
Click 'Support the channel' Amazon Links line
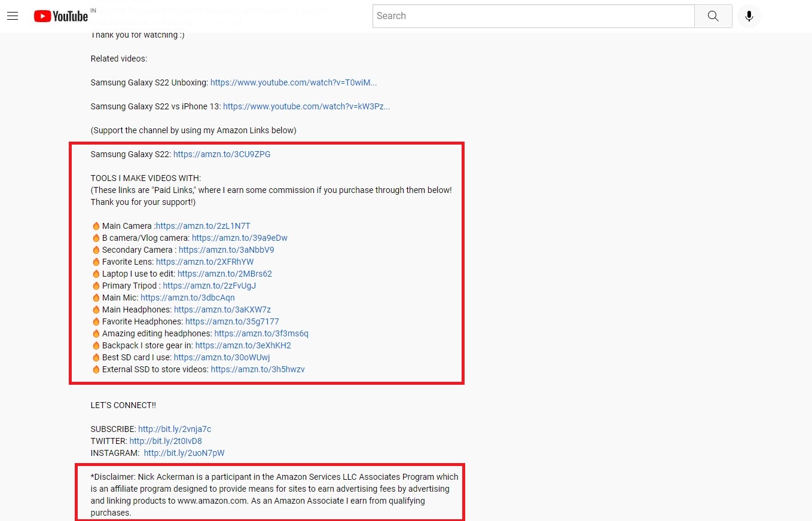coord(194,130)
